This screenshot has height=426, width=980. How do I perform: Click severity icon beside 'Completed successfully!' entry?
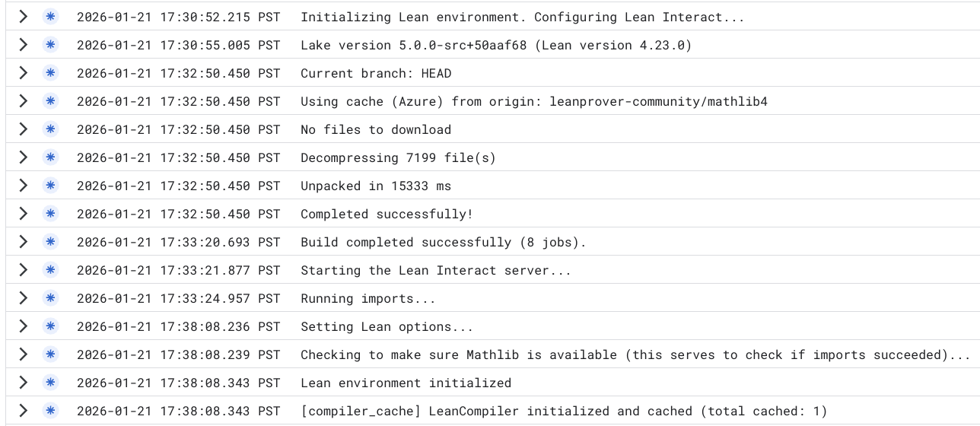pyautogui.click(x=50, y=214)
